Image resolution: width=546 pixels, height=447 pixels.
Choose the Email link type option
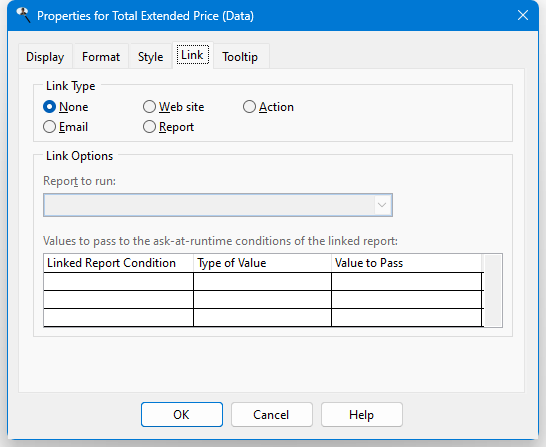[49, 127]
